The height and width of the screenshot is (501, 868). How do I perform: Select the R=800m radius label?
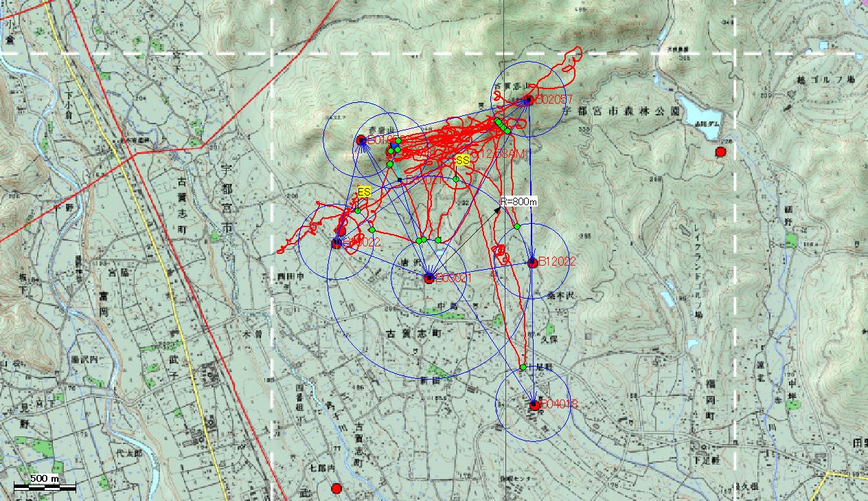(518, 201)
